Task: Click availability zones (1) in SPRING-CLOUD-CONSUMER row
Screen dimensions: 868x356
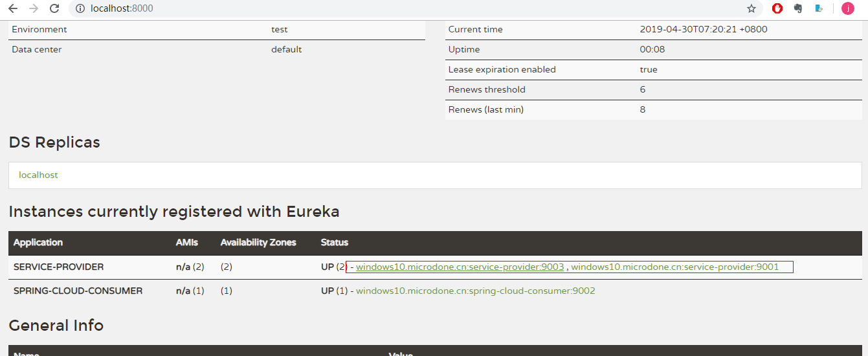Action: (227, 291)
